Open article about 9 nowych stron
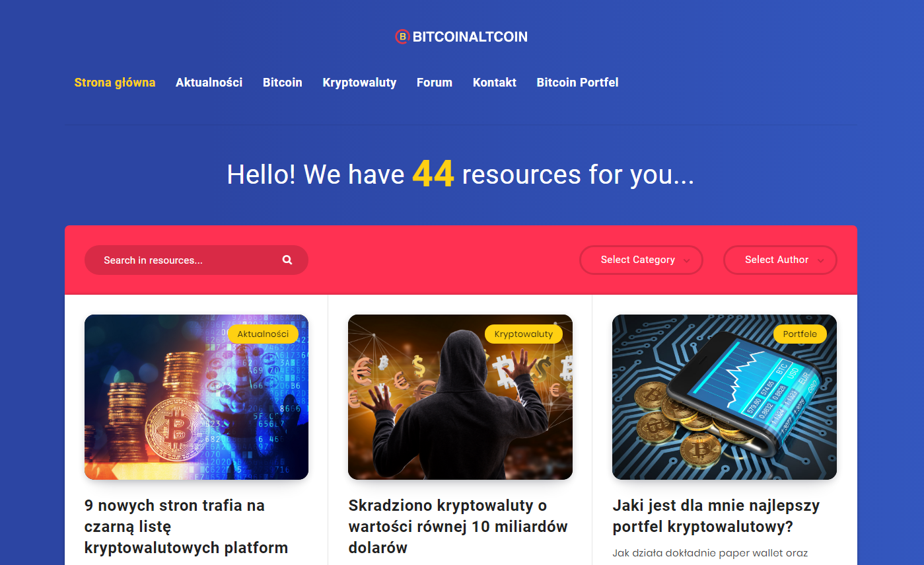This screenshot has width=924, height=565. pos(186,527)
